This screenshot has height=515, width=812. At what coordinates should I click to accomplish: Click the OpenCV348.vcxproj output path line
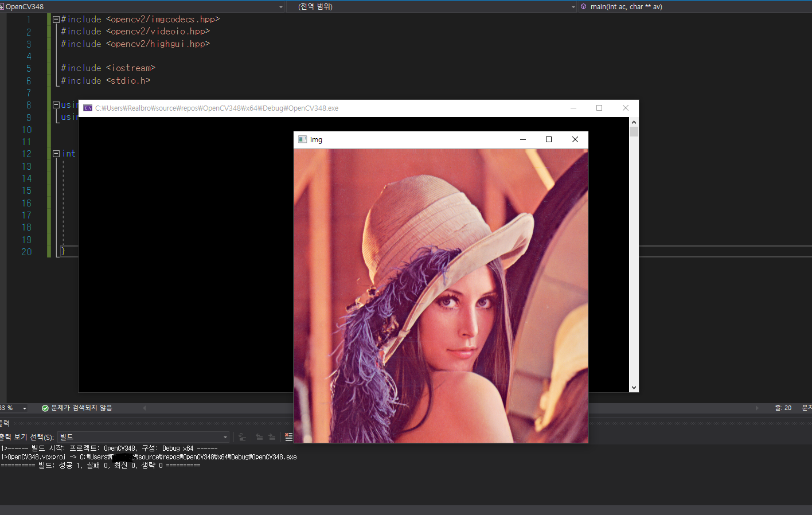149,457
